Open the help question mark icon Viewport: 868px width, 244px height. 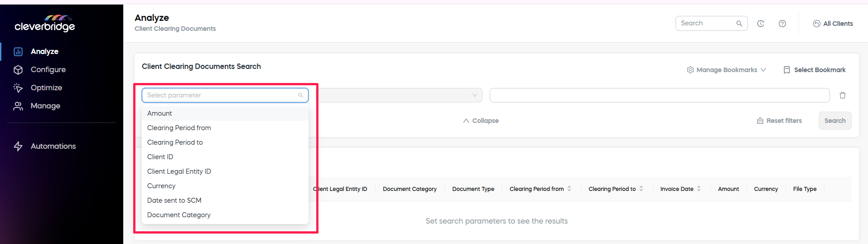pyautogui.click(x=782, y=24)
